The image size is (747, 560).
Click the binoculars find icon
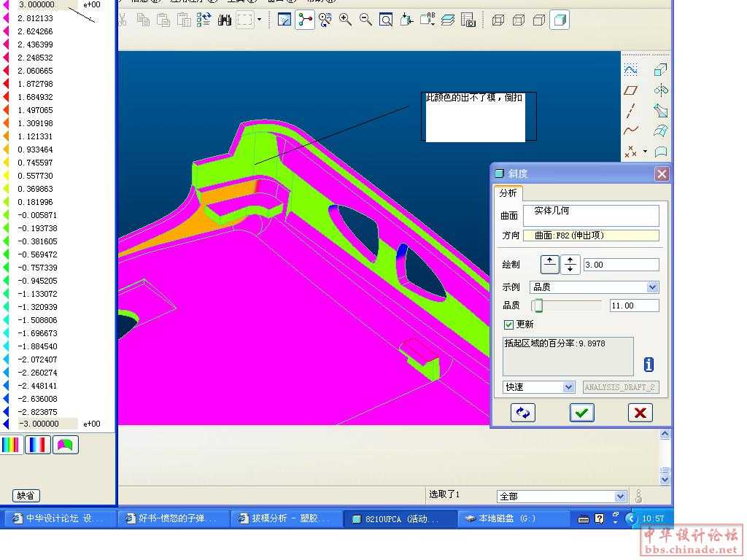coord(224,20)
